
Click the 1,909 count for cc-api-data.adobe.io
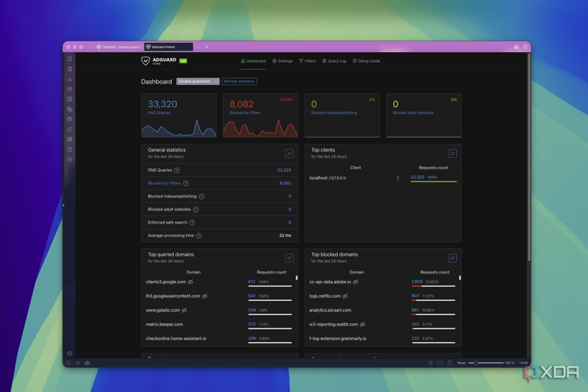416,282
